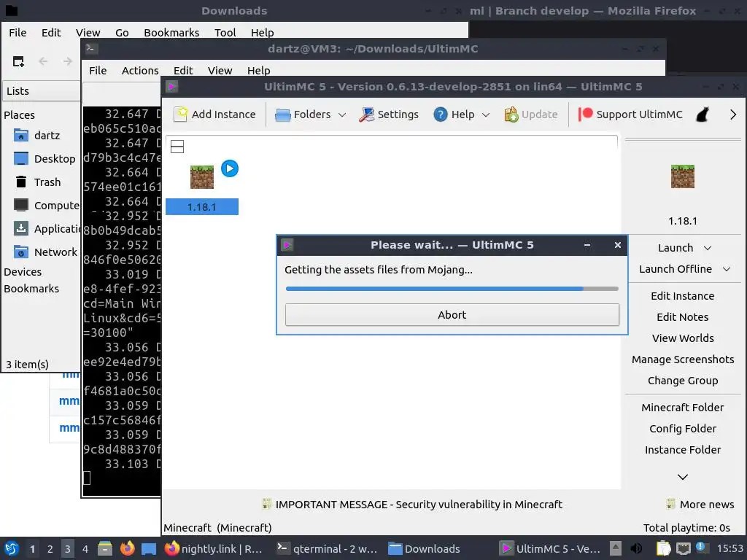Switch to workspace 2 on the taskbar
The image size is (747, 560).
50,549
